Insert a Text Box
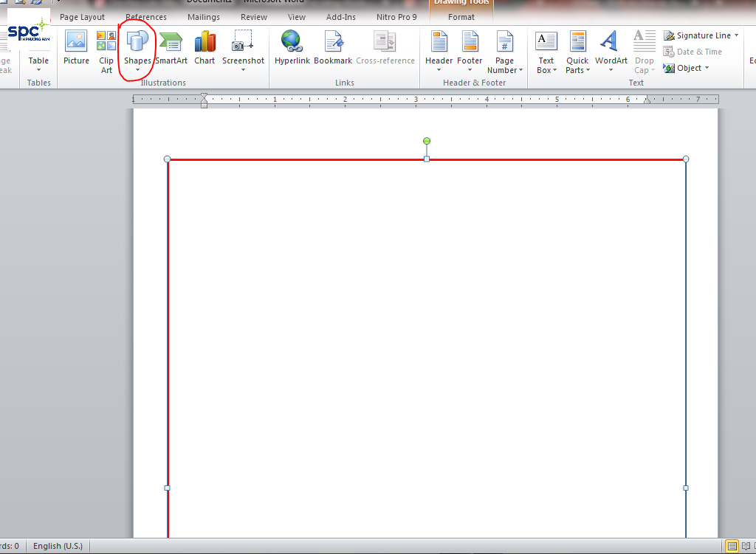The image size is (756, 554). [x=546, y=52]
